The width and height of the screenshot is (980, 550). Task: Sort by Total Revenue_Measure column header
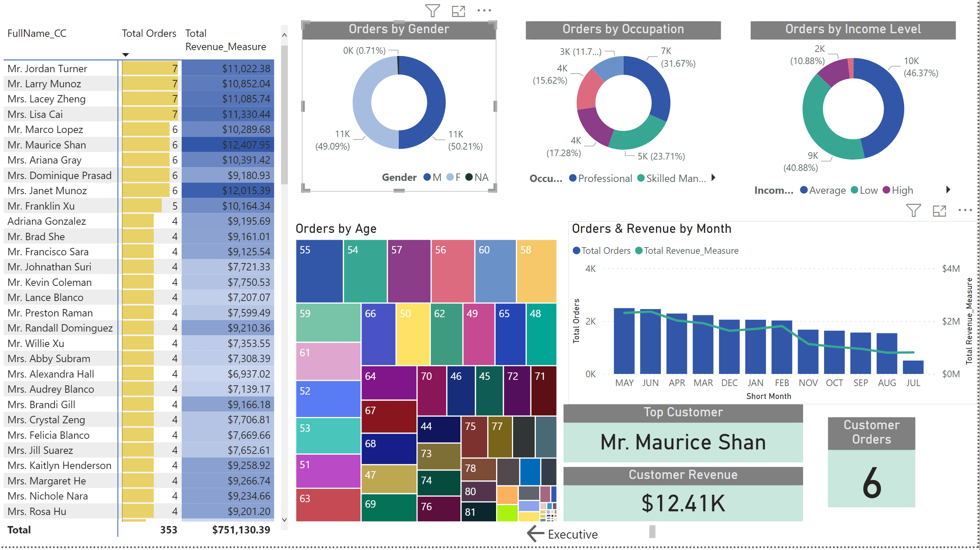[x=225, y=40]
